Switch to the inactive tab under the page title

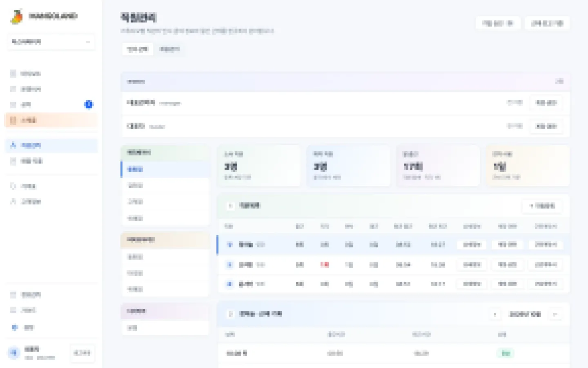[169, 49]
